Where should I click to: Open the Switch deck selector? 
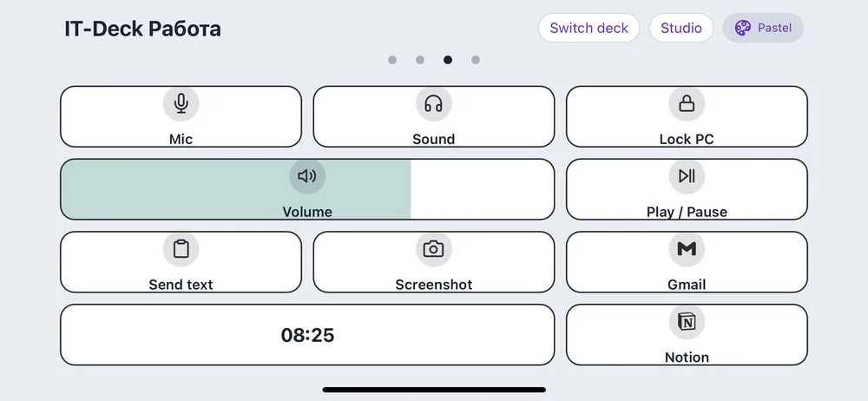click(x=589, y=28)
